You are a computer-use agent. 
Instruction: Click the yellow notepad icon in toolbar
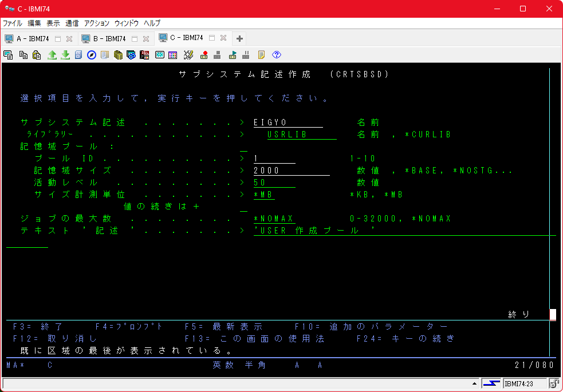(x=261, y=55)
